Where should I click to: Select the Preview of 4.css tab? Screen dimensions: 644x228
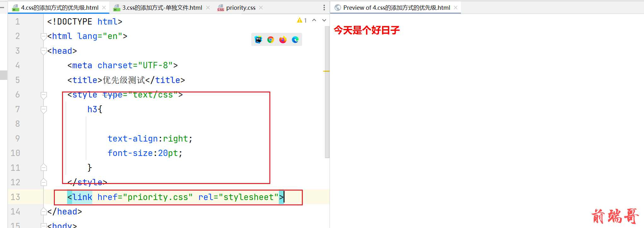pos(396,8)
